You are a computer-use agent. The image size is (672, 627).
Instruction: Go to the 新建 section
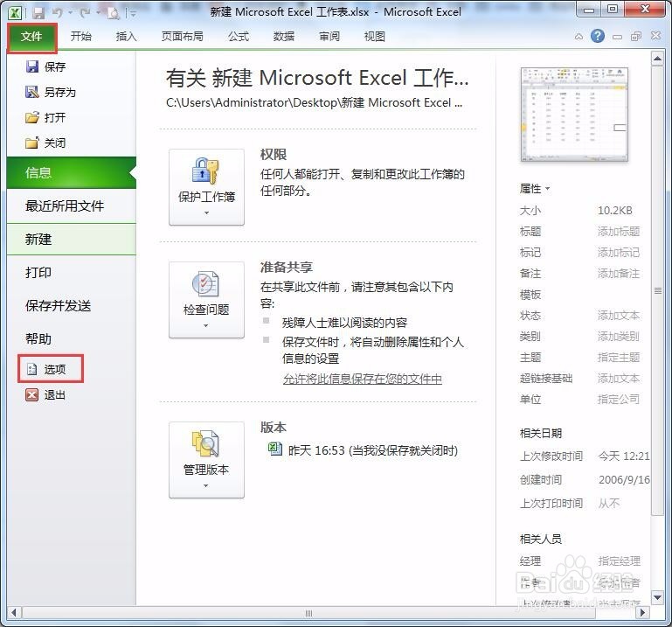pyautogui.click(x=71, y=240)
